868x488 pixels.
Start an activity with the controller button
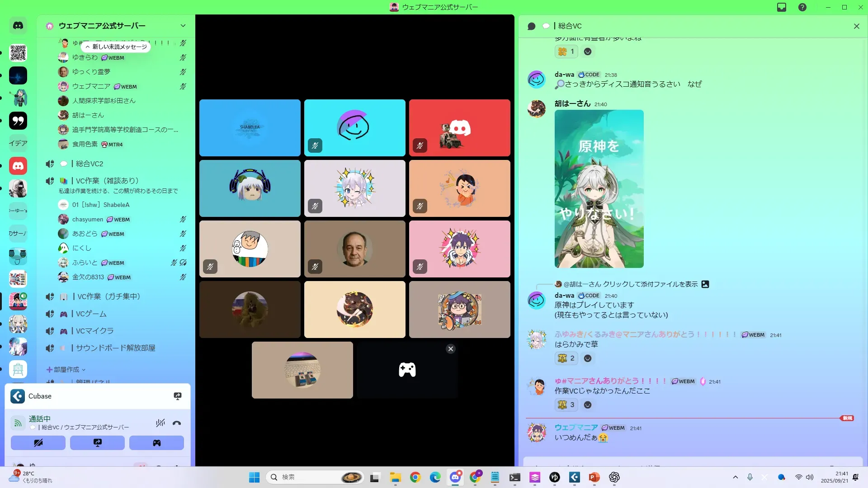pos(156,443)
